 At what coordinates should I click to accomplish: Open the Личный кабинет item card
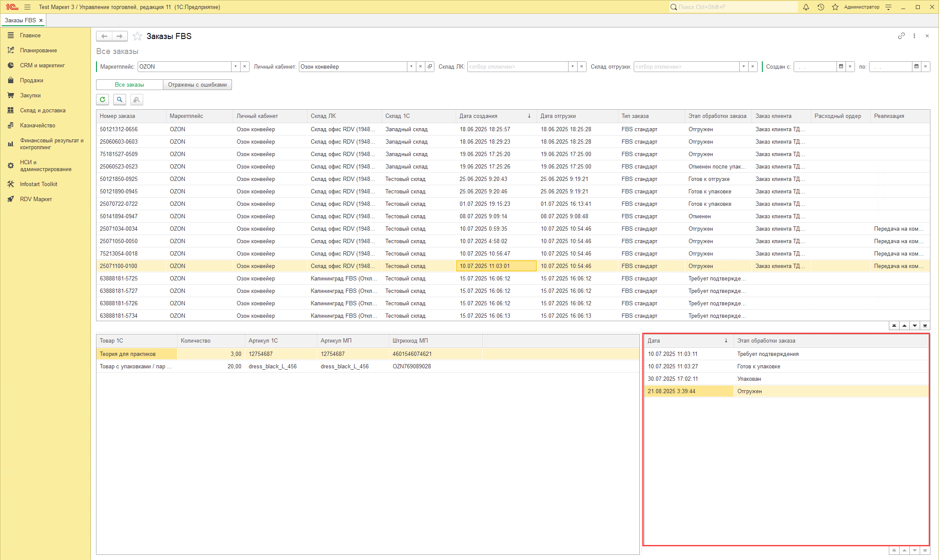pos(430,66)
